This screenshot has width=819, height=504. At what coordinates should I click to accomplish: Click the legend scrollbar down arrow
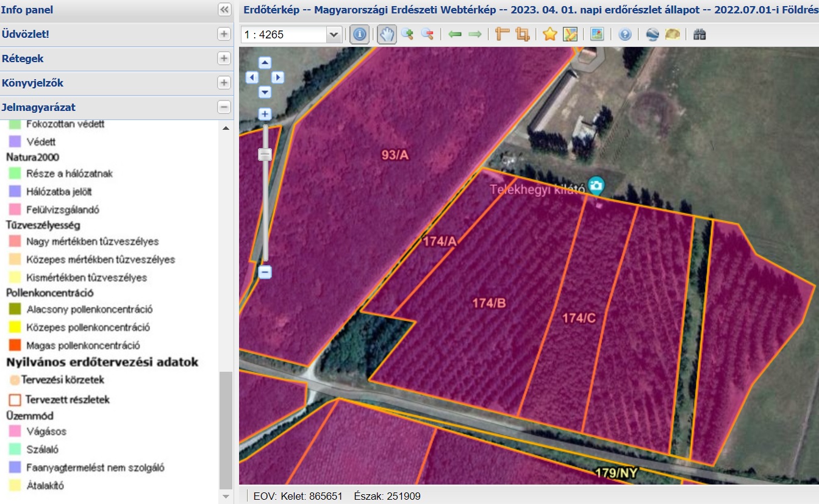tap(226, 497)
